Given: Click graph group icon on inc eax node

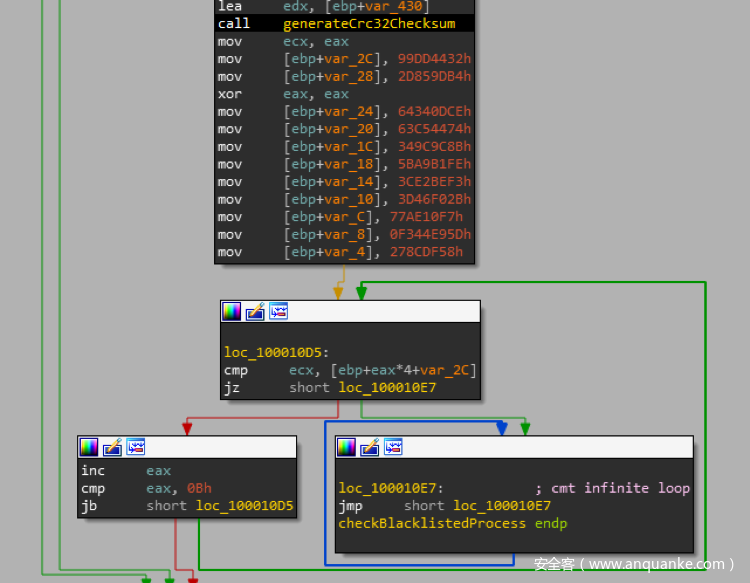Looking at the screenshot, I should coord(135,447).
